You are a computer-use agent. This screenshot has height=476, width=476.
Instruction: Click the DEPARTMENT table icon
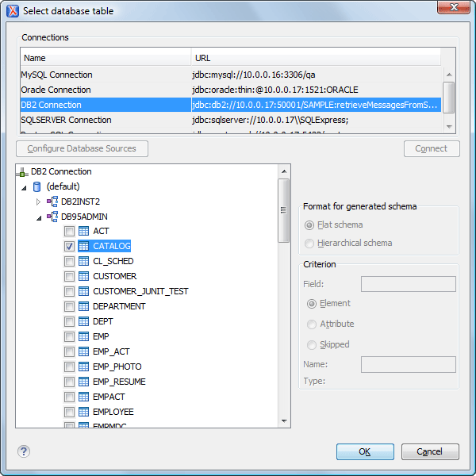(x=83, y=306)
